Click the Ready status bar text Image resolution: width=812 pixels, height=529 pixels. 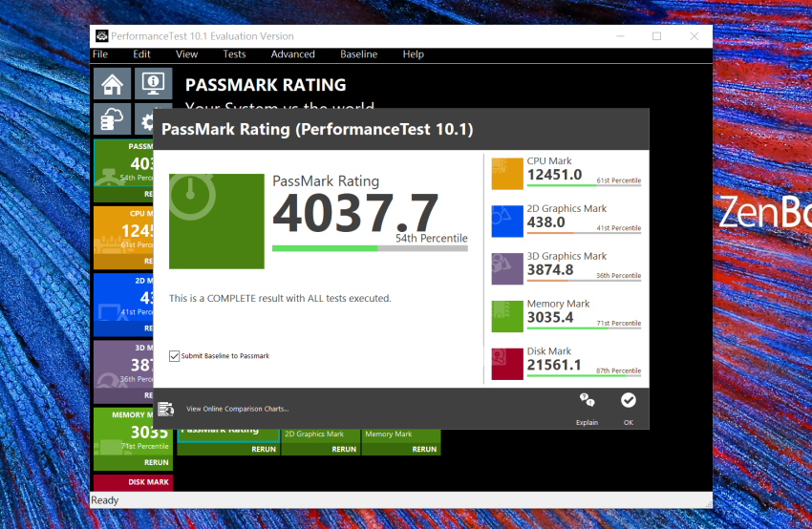pyautogui.click(x=105, y=500)
